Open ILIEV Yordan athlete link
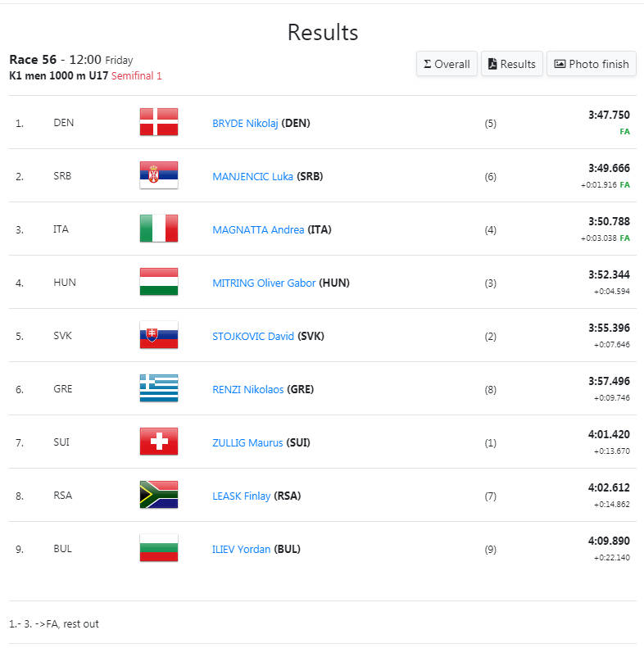The image size is (644, 648). click(x=242, y=550)
